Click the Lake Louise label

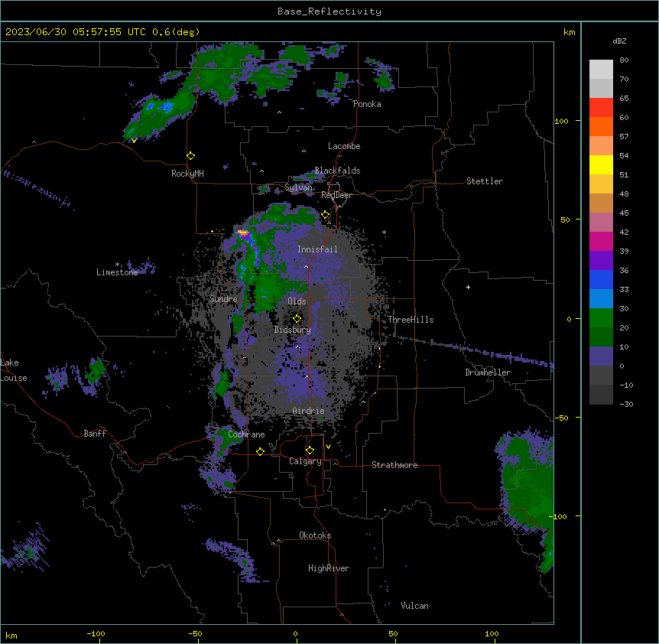tap(12, 370)
